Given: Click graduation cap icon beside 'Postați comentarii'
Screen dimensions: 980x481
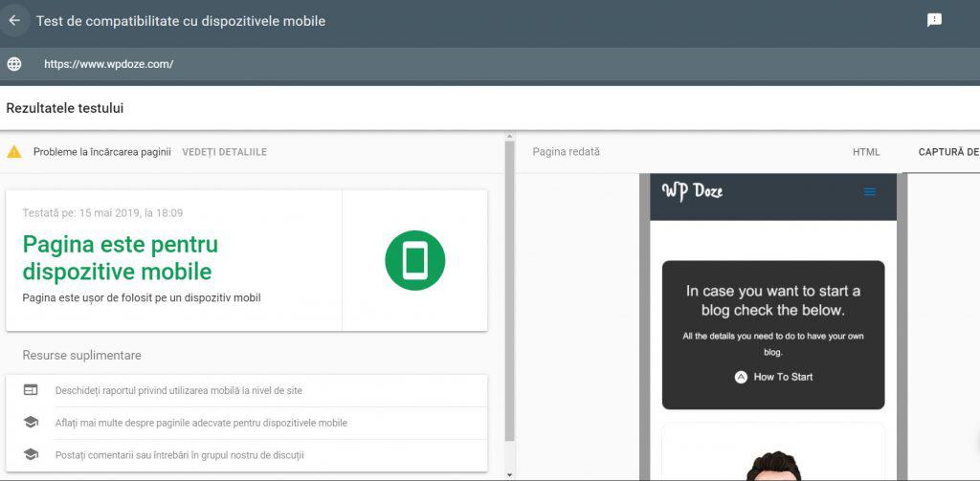Looking at the screenshot, I should pyautogui.click(x=31, y=455).
